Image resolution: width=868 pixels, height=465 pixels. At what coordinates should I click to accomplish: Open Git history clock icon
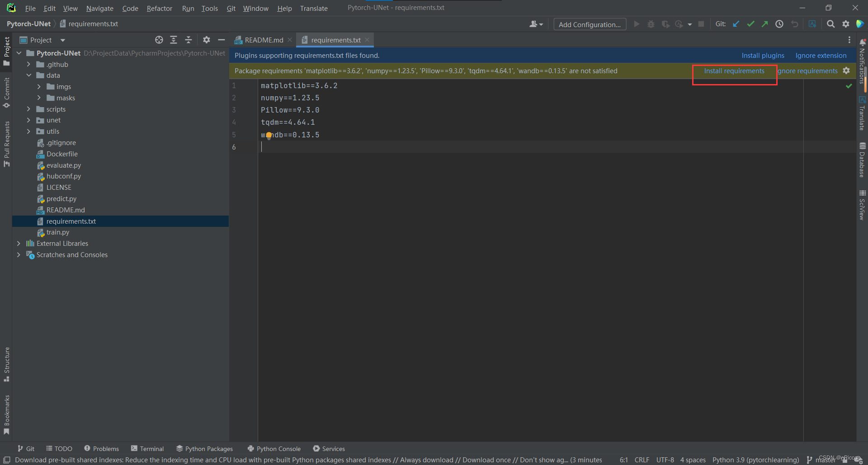click(x=779, y=24)
